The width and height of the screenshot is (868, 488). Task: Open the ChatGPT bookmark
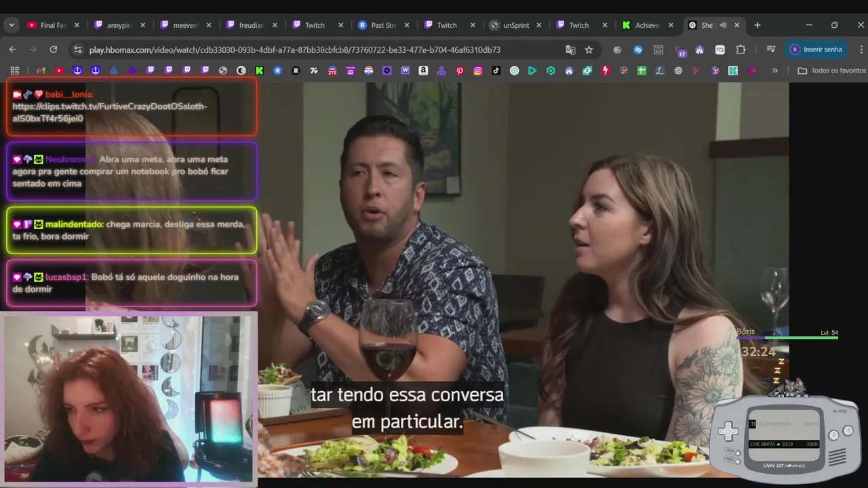[x=678, y=70]
